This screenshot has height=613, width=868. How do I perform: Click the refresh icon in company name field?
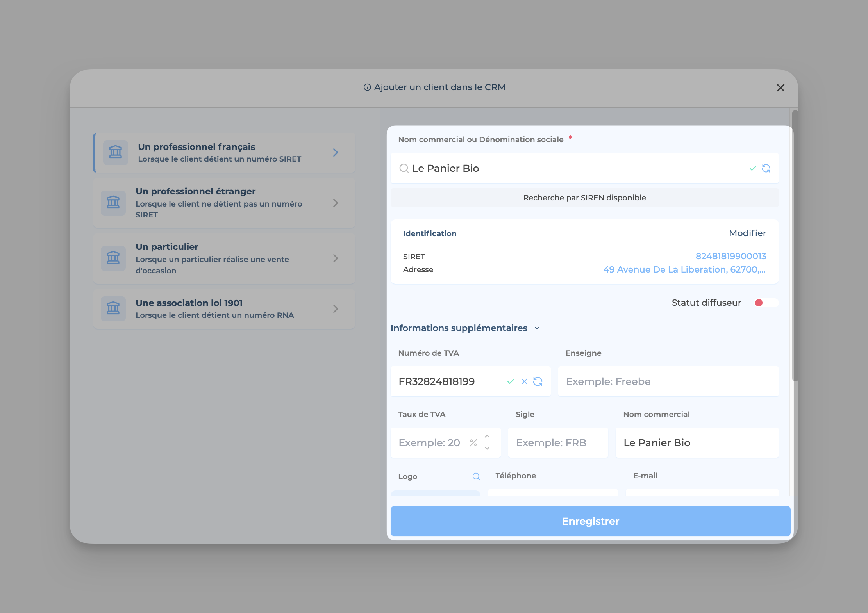[x=766, y=168]
